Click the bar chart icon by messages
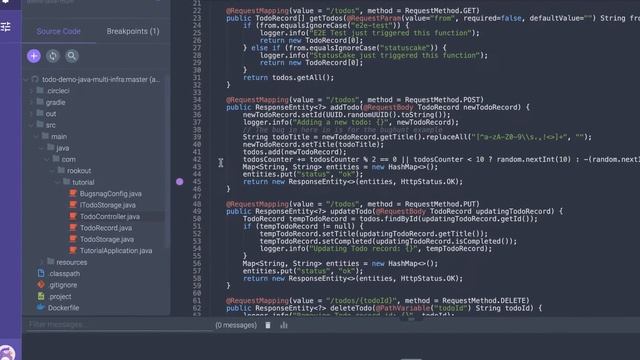Screen dimensions: 640x360 pyautogui.click(x=284, y=325)
